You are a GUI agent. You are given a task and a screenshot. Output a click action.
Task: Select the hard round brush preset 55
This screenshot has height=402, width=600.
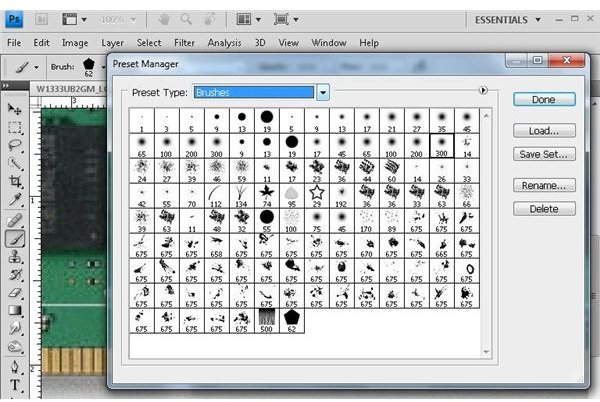(267, 221)
